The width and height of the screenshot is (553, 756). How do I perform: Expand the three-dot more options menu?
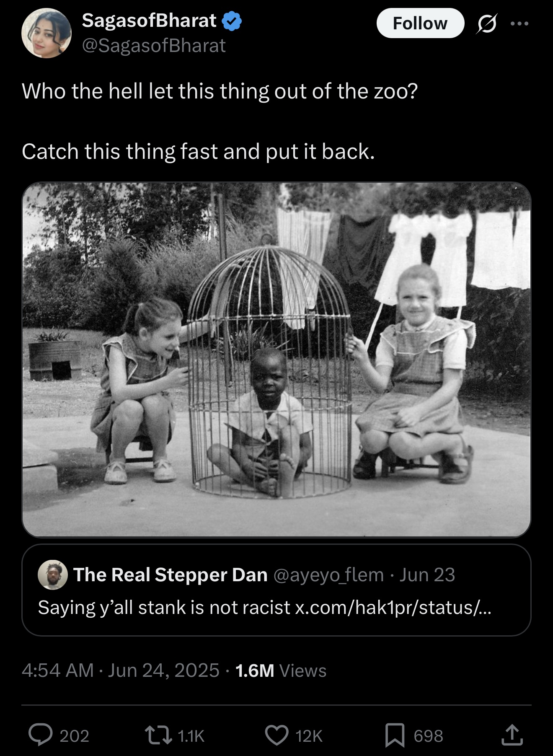519,23
